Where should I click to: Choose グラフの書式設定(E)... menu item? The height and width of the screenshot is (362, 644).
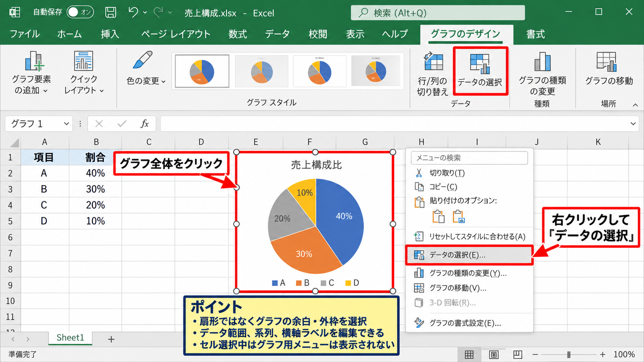(x=469, y=323)
